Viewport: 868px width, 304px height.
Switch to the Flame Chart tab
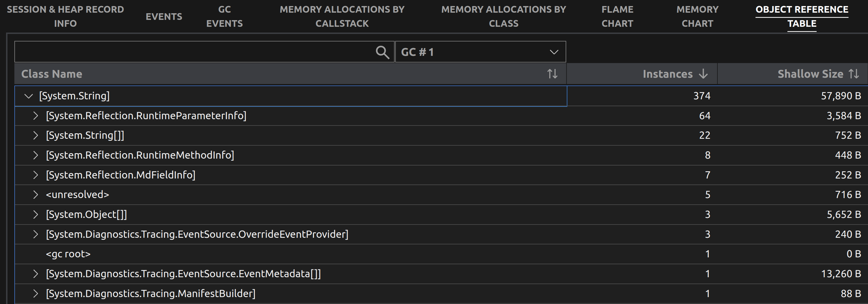(x=617, y=16)
